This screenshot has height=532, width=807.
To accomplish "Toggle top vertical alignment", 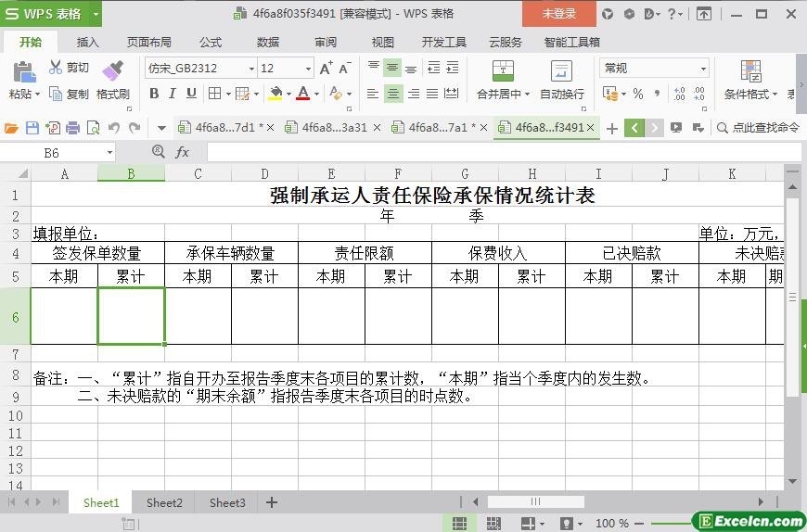I will [x=374, y=68].
